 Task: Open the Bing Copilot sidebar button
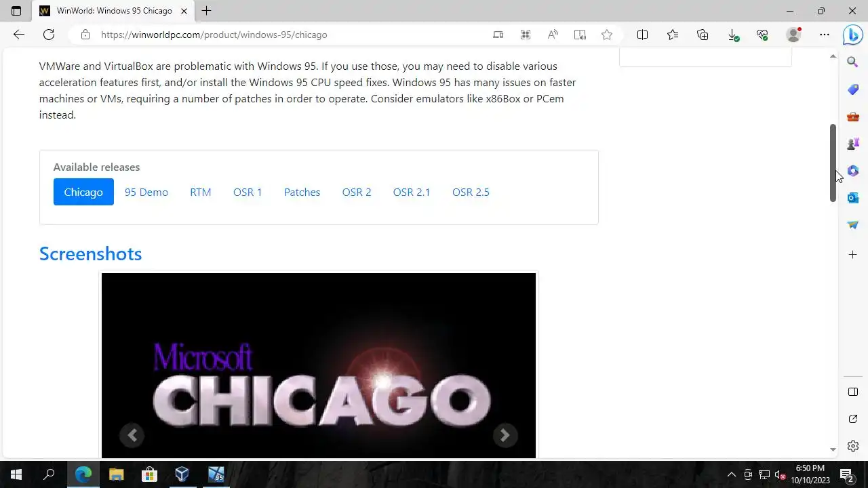(853, 35)
